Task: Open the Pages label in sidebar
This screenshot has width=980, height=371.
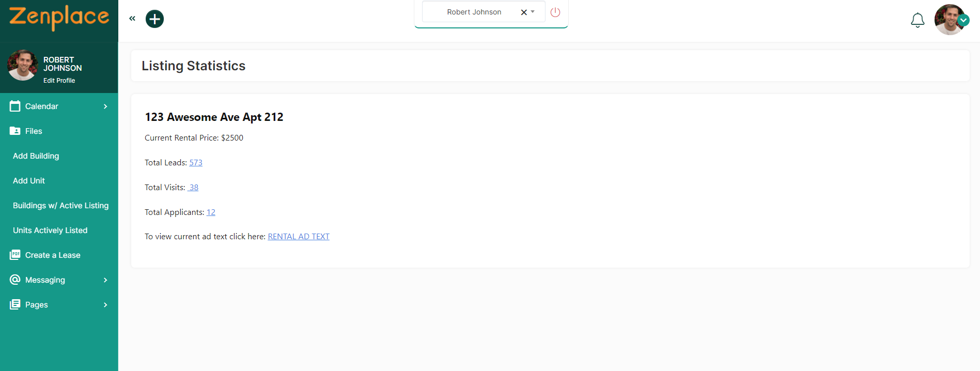Action: click(x=37, y=305)
